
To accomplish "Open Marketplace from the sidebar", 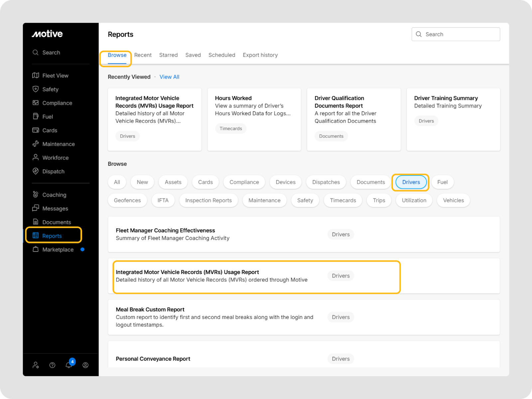I will click(x=58, y=249).
